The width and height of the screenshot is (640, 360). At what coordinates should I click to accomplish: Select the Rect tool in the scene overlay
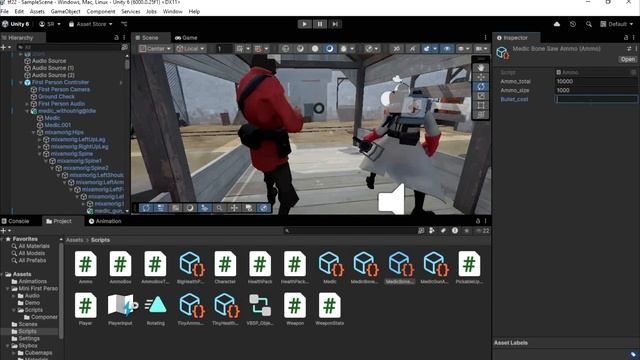pyautogui.click(x=481, y=105)
